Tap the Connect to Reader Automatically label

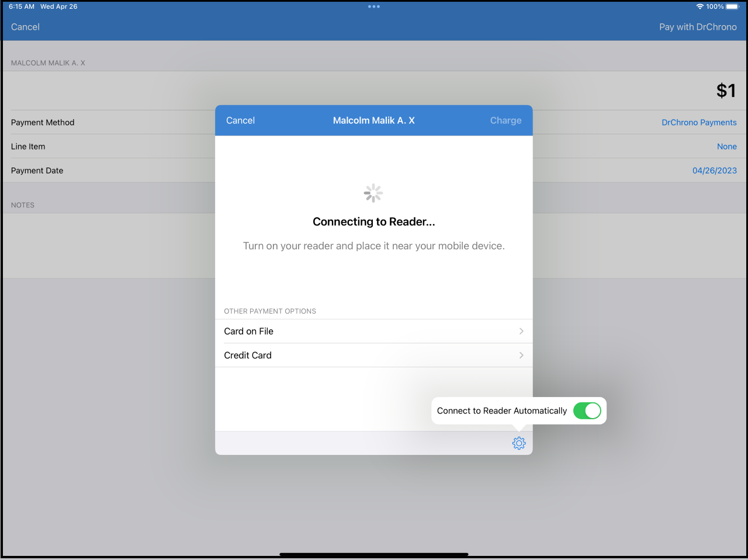point(502,411)
